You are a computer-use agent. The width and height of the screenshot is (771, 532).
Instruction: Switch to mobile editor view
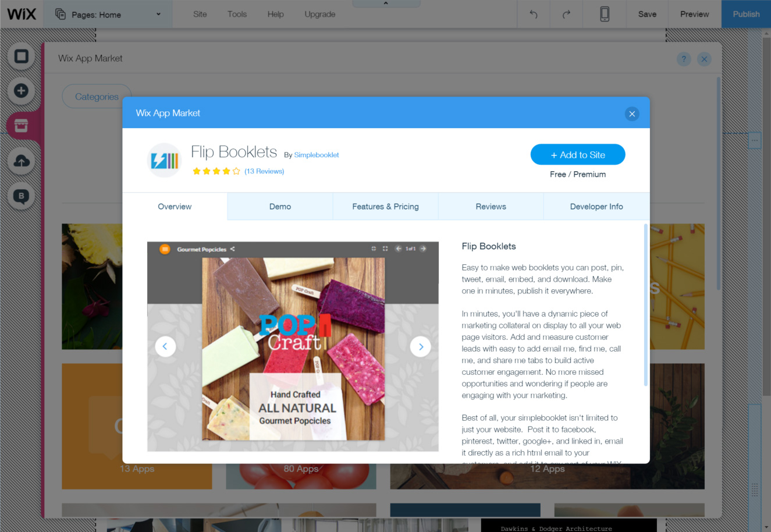tap(605, 14)
